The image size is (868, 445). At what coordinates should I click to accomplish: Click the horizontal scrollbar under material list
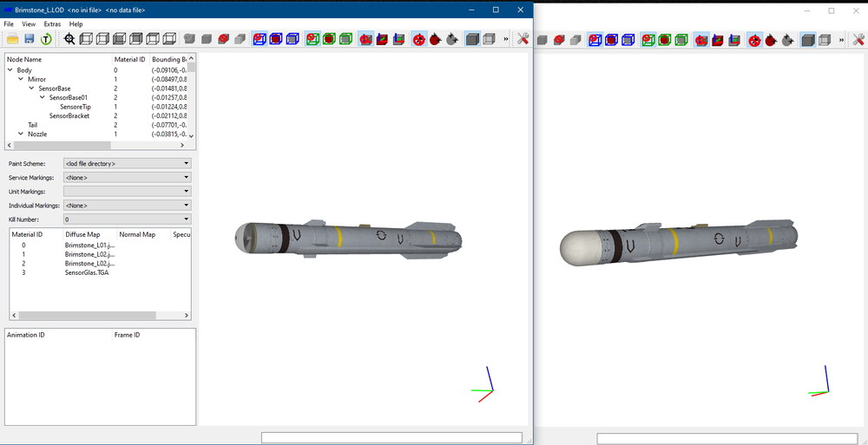tap(100, 315)
